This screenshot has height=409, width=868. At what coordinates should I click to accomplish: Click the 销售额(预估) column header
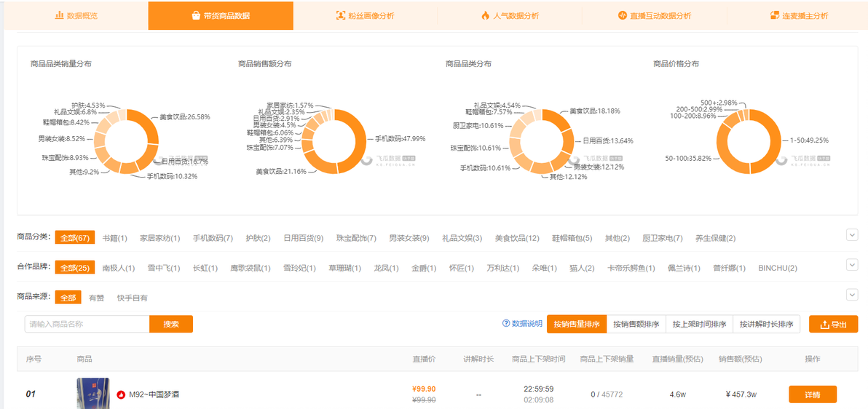coord(740,359)
